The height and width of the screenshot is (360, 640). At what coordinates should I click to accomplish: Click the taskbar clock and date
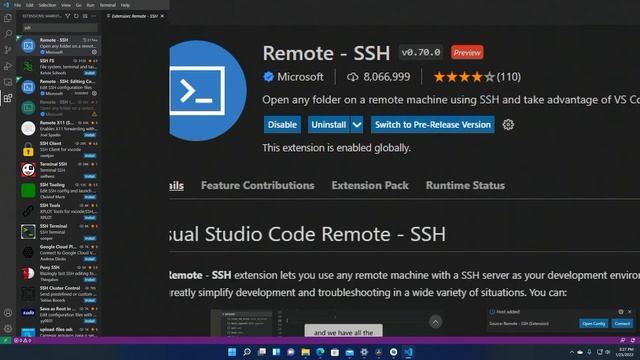(624, 352)
